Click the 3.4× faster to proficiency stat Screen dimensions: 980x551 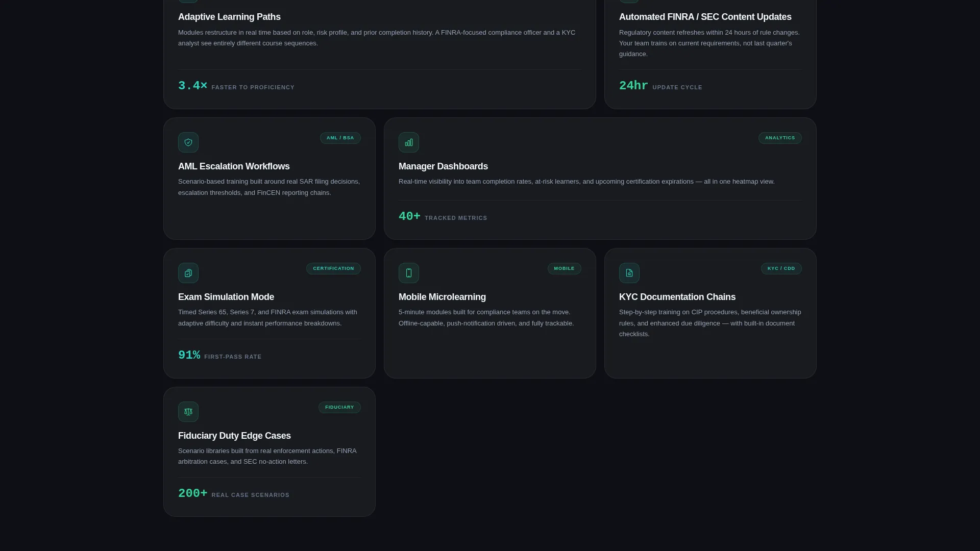(236, 86)
